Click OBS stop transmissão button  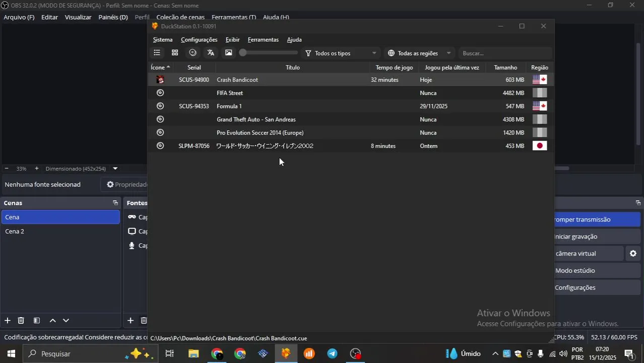pyautogui.click(x=597, y=219)
